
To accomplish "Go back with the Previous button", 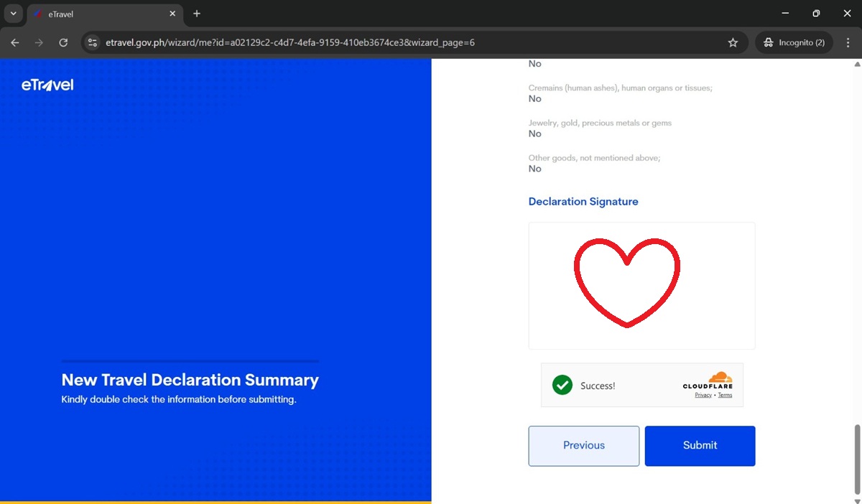I will (583, 445).
